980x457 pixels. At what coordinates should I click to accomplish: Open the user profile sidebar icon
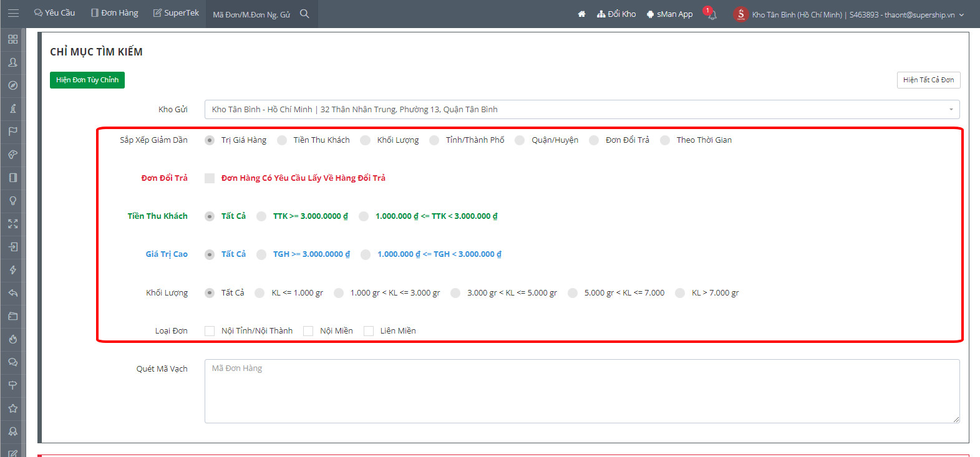click(12, 62)
